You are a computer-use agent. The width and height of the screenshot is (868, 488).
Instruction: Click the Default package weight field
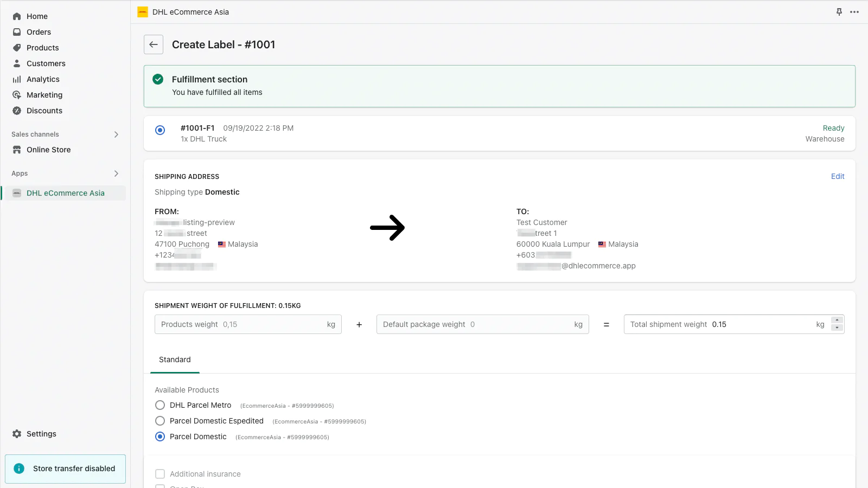[x=482, y=324]
